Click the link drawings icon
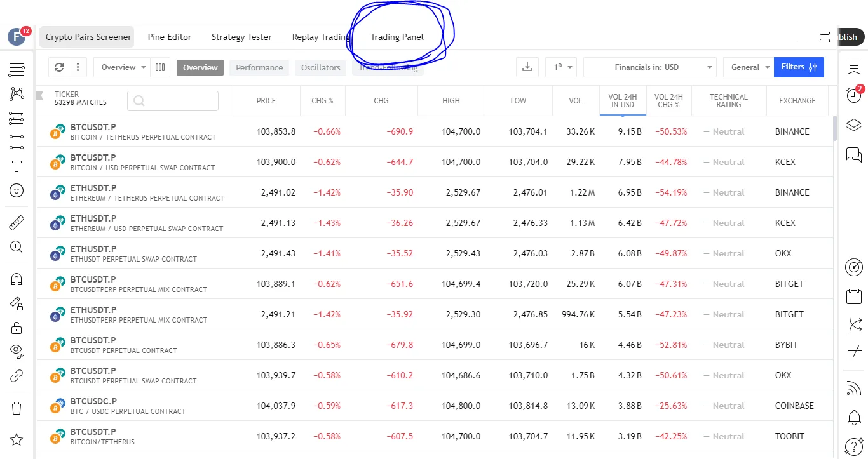 click(17, 376)
